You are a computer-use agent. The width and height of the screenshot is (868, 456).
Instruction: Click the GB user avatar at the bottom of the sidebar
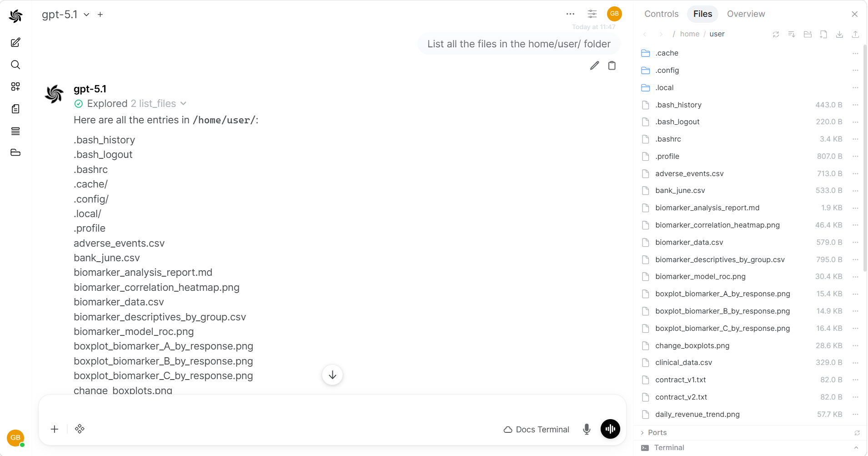point(15,438)
